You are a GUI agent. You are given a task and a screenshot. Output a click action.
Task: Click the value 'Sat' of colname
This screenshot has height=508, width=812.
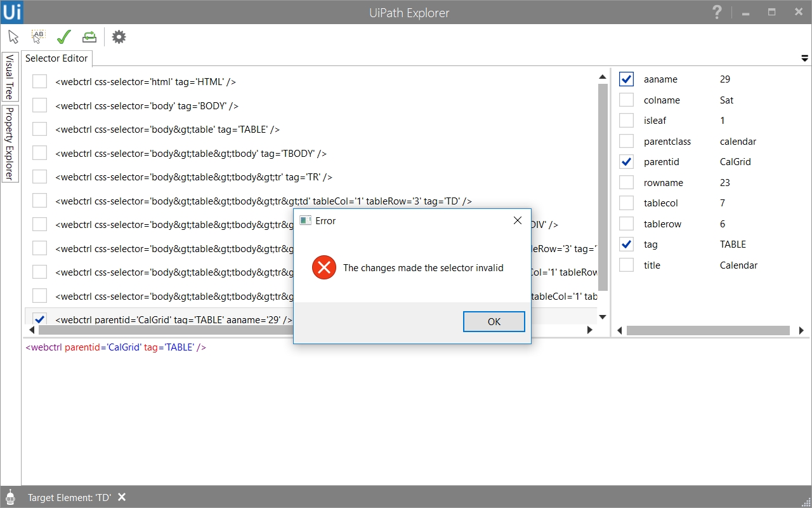point(727,100)
